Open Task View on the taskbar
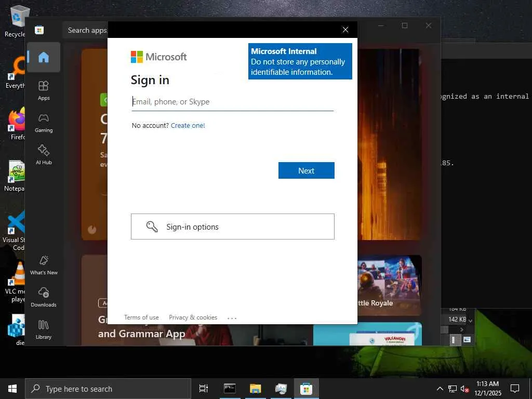 (x=204, y=389)
